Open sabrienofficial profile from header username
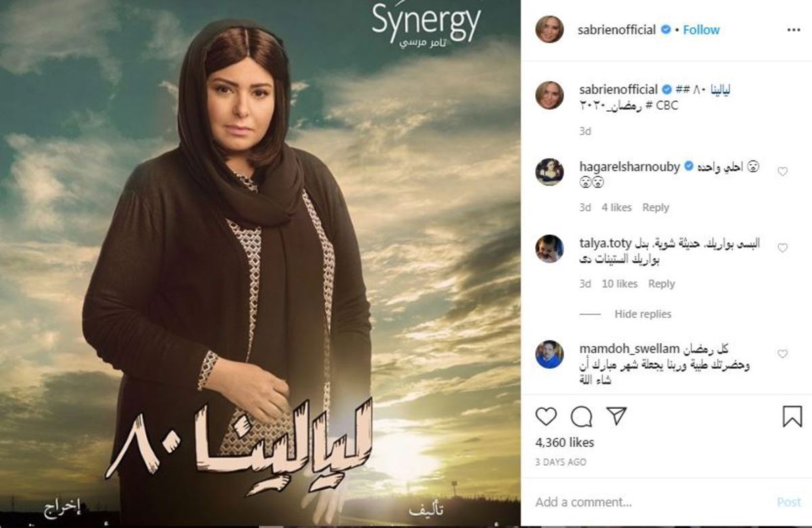This screenshot has width=812, height=528. tap(618, 30)
